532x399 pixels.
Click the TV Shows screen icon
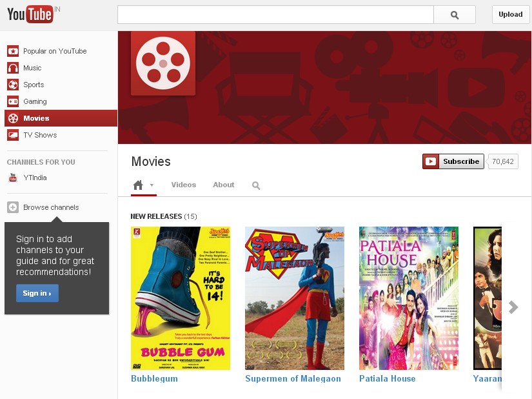click(13, 135)
